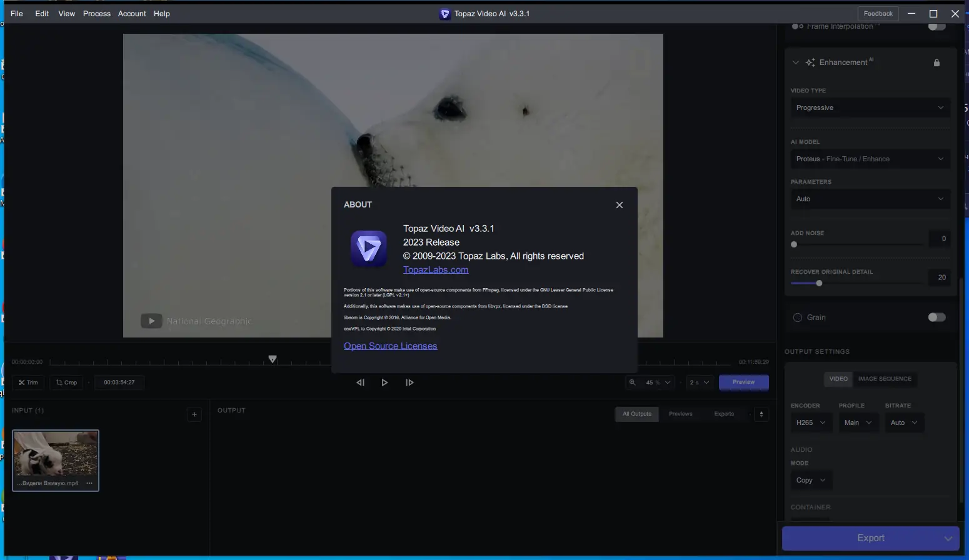Open the Parameters Auto dropdown
969x560 pixels.
click(870, 199)
